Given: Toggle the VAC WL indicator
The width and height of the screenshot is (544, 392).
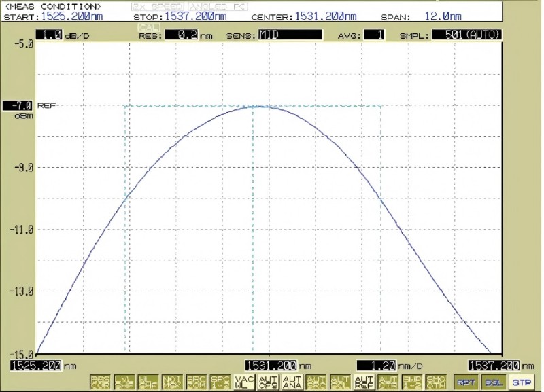Looking at the screenshot, I should click(x=244, y=382).
